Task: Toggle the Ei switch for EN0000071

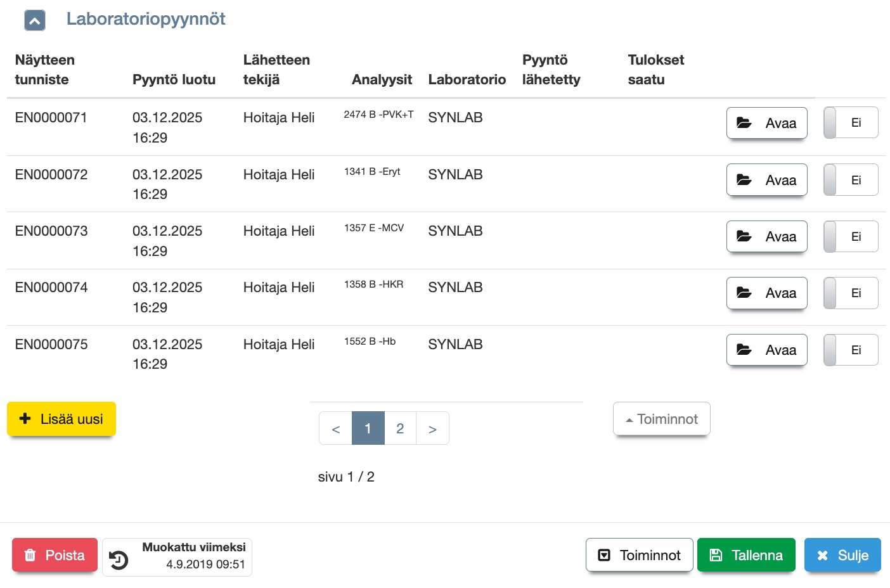Action: [850, 123]
